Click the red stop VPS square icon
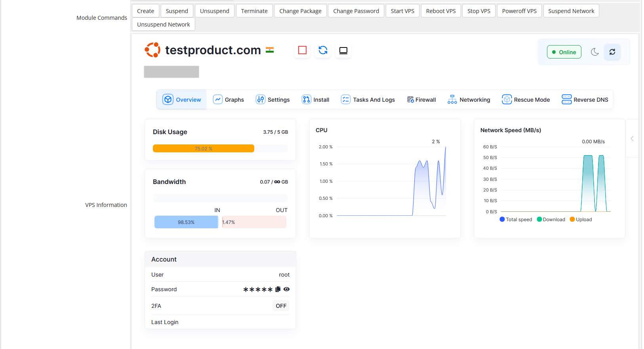Screen dimensions: 644x349 click(x=302, y=50)
